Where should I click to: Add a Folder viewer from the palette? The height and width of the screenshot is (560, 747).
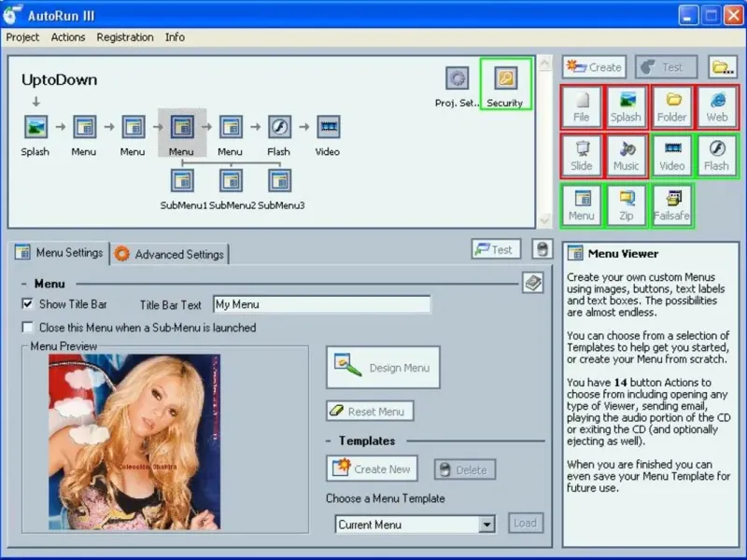(671, 107)
